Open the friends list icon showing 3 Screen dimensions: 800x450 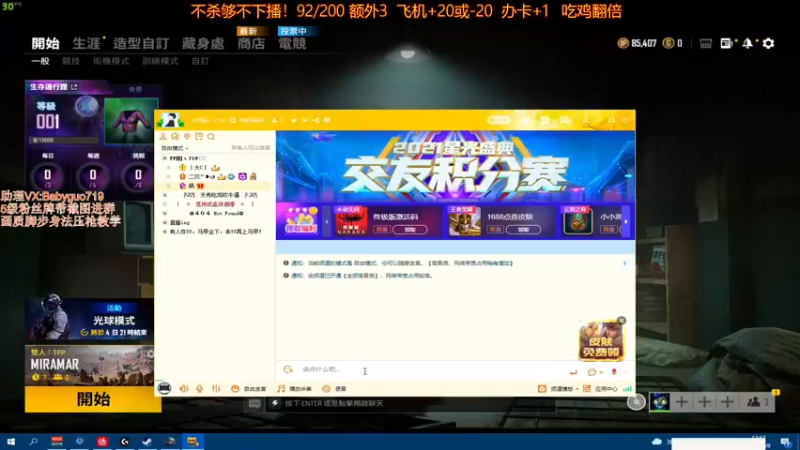(x=758, y=402)
